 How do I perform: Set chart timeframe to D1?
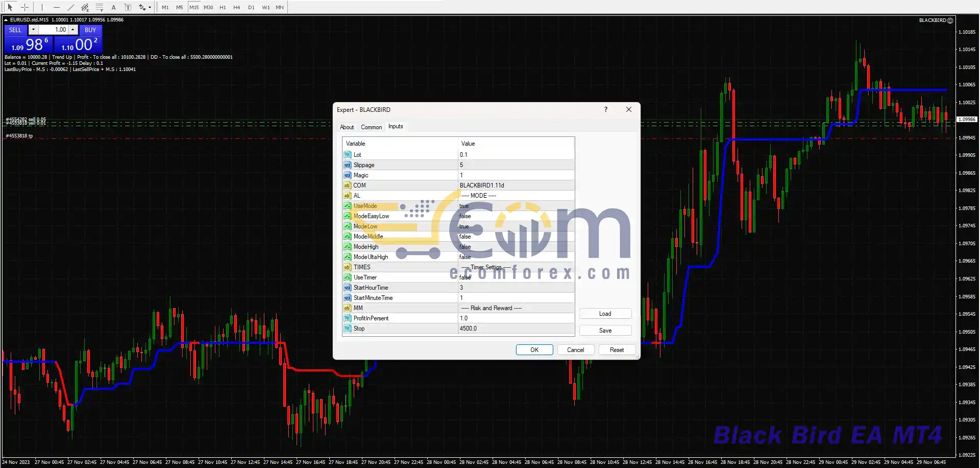tap(251, 7)
